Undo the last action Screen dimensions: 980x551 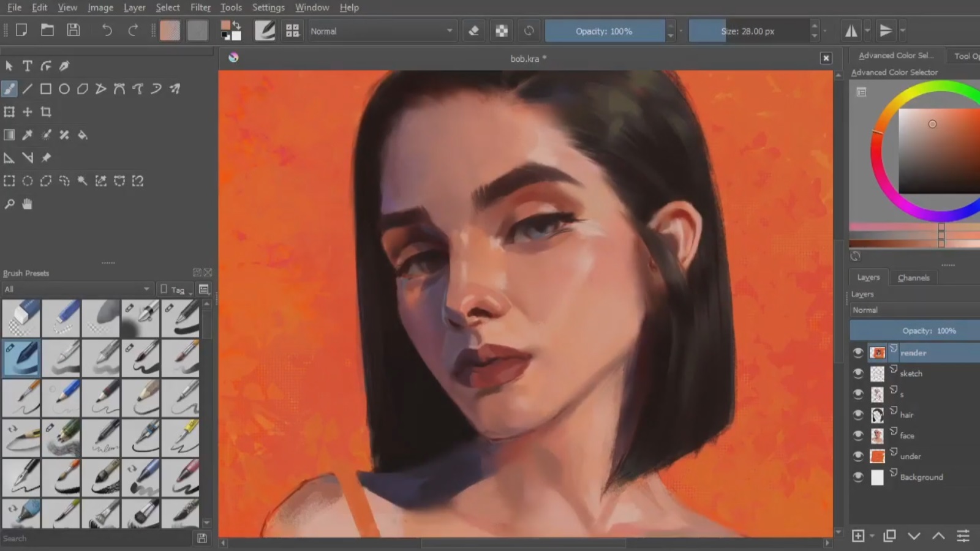pyautogui.click(x=107, y=31)
